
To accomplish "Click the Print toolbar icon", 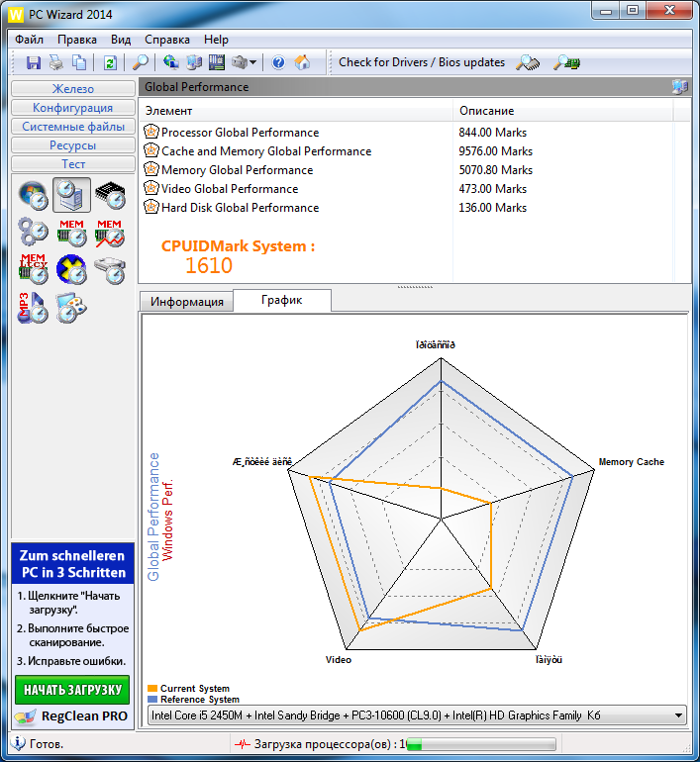I will coord(56,62).
